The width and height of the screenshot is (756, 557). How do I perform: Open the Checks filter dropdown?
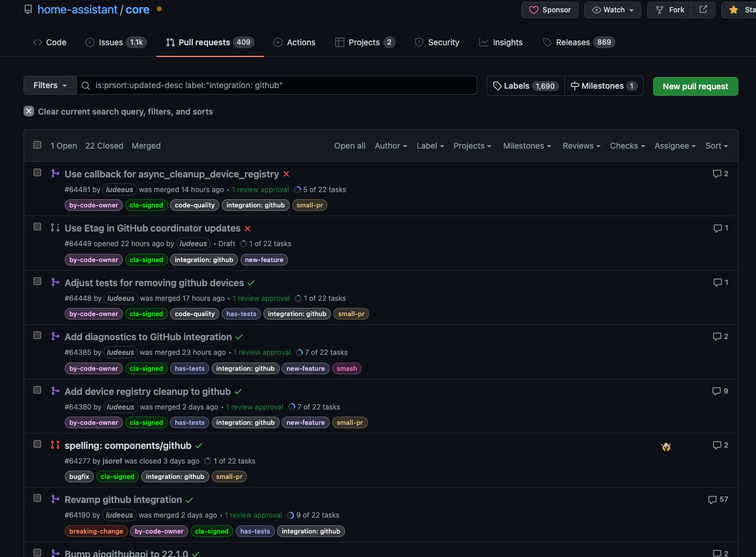627,146
